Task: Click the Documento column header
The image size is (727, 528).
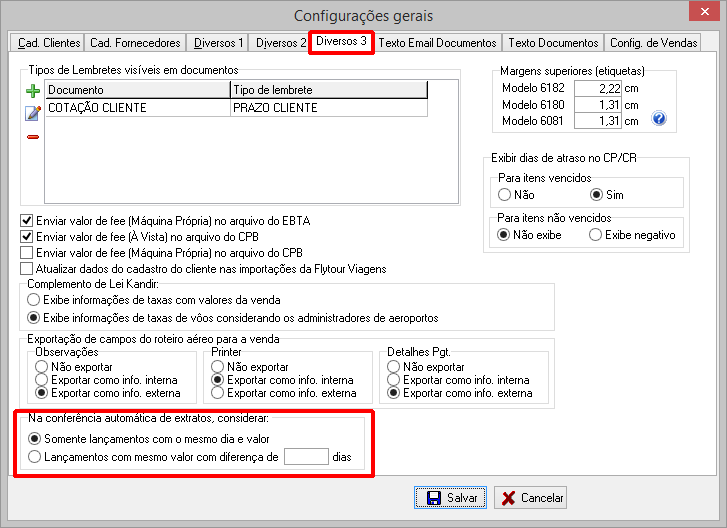Action: click(138, 90)
